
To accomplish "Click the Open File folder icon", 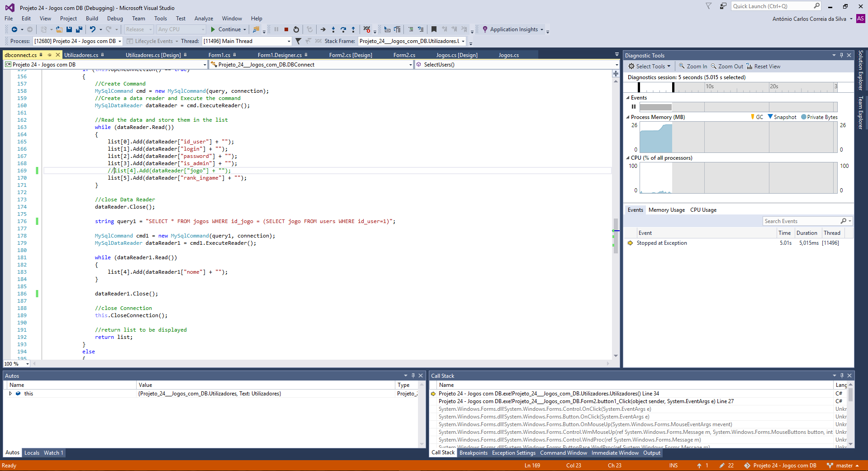I will click(x=59, y=29).
